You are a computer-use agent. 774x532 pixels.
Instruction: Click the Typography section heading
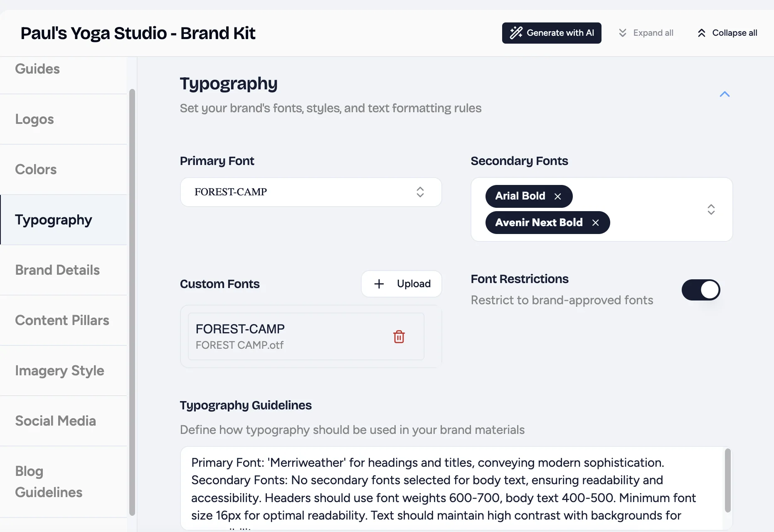click(x=229, y=84)
